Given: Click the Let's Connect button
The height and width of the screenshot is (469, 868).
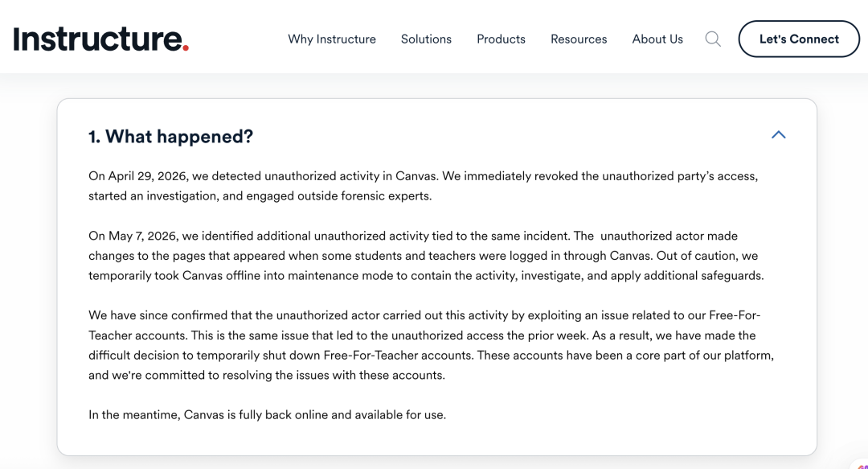Looking at the screenshot, I should [799, 39].
